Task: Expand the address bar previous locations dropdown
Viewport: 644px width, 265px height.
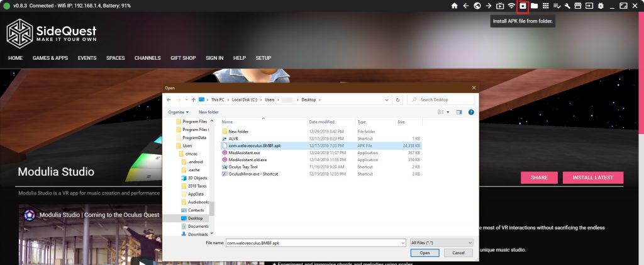Action: pos(387,100)
